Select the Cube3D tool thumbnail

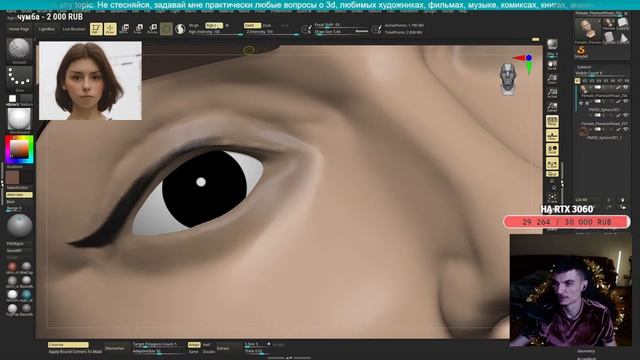click(623, 24)
